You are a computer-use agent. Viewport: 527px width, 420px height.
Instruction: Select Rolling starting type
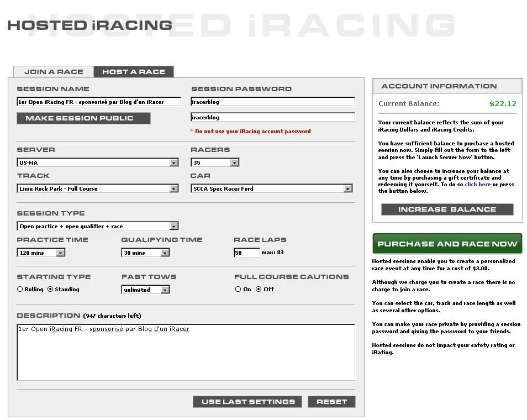pos(20,289)
